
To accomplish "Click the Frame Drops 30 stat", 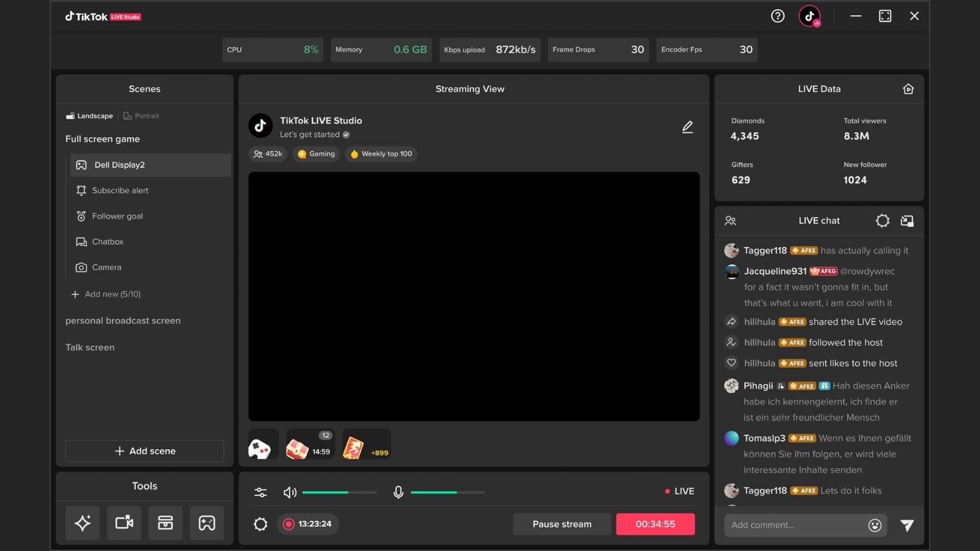I will pos(598,50).
